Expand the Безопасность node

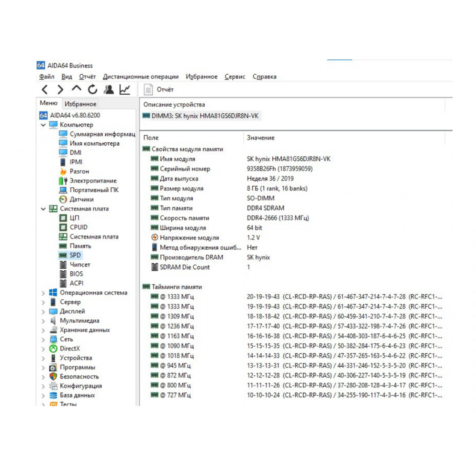[43, 377]
